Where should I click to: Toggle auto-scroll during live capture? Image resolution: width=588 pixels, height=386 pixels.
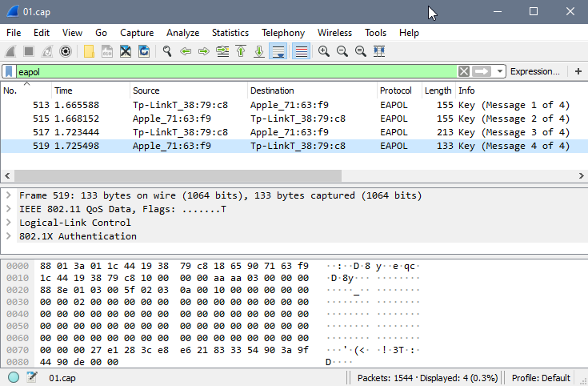(x=278, y=51)
